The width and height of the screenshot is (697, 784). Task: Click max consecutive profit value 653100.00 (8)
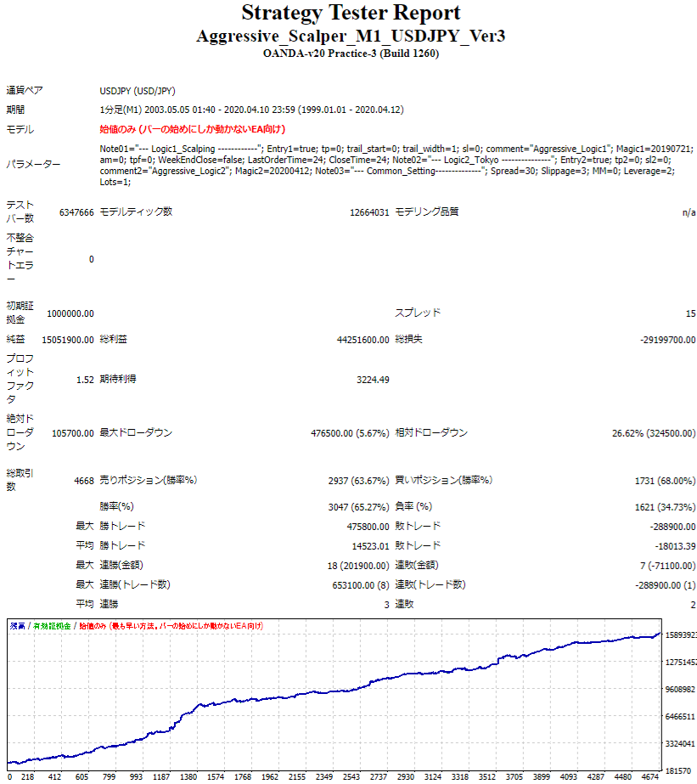coord(361,585)
